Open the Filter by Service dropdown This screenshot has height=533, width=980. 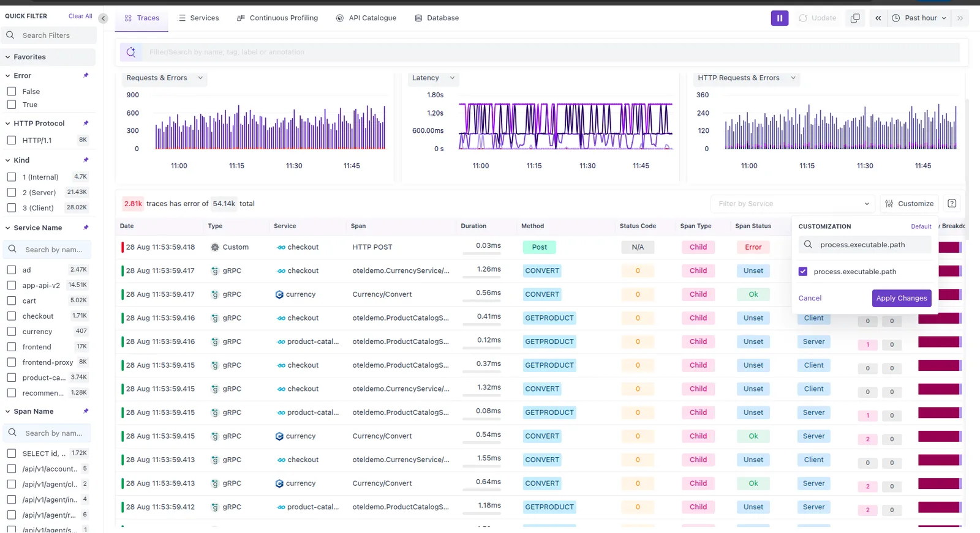[793, 204]
